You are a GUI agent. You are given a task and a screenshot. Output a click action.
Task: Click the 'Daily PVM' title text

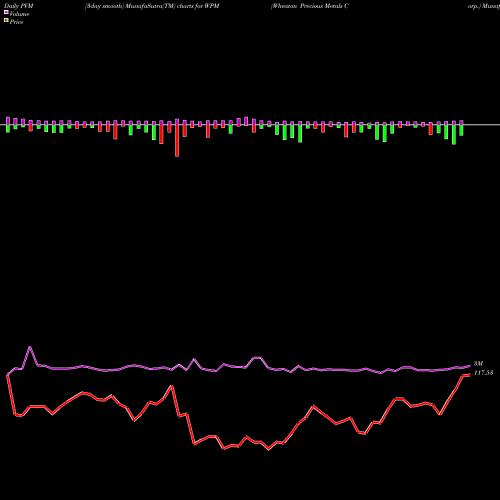pyautogui.click(x=19, y=6)
